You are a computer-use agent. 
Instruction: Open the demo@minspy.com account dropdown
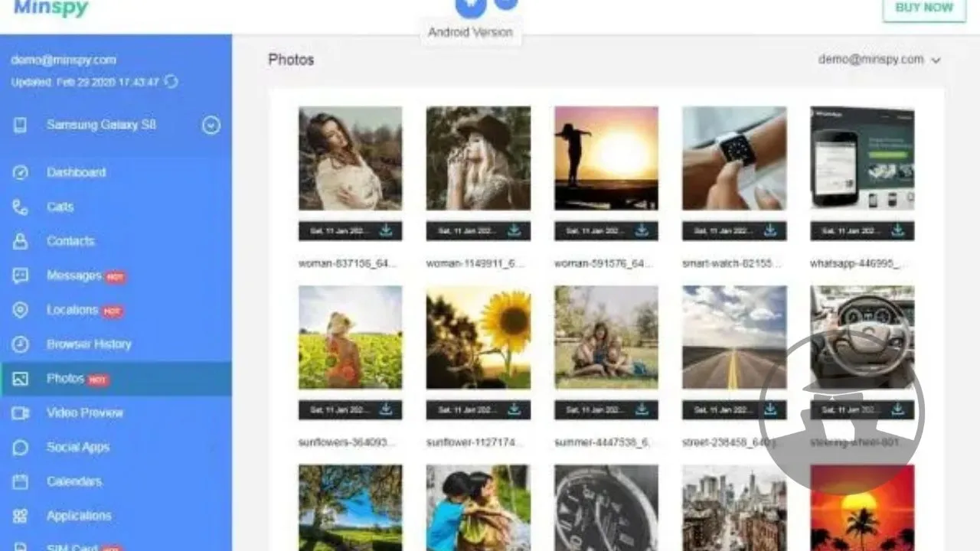[879, 60]
